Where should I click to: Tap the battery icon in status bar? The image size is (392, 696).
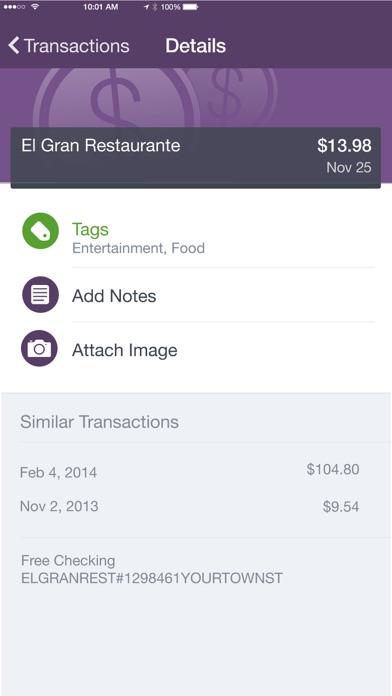(x=190, y=7)
